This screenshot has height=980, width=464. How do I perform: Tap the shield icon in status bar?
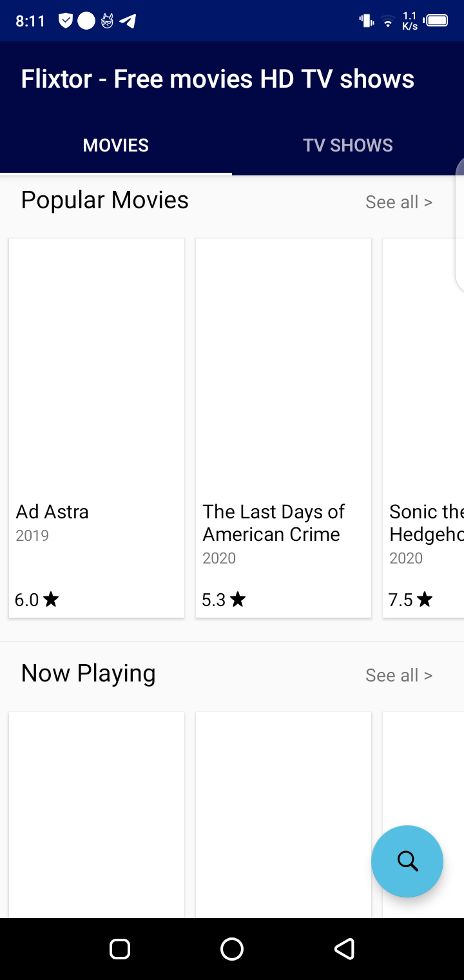[x=66, y=21]
